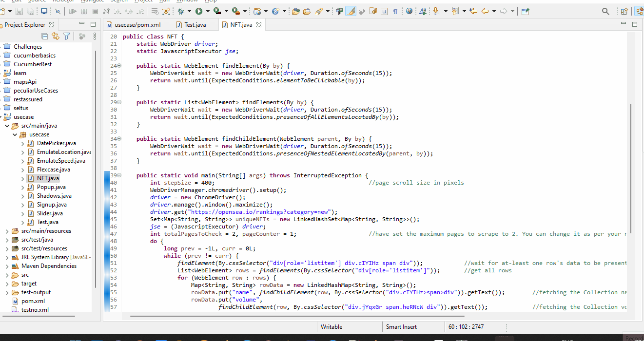Click the open web browser globe icon

(x=409, y=11)
